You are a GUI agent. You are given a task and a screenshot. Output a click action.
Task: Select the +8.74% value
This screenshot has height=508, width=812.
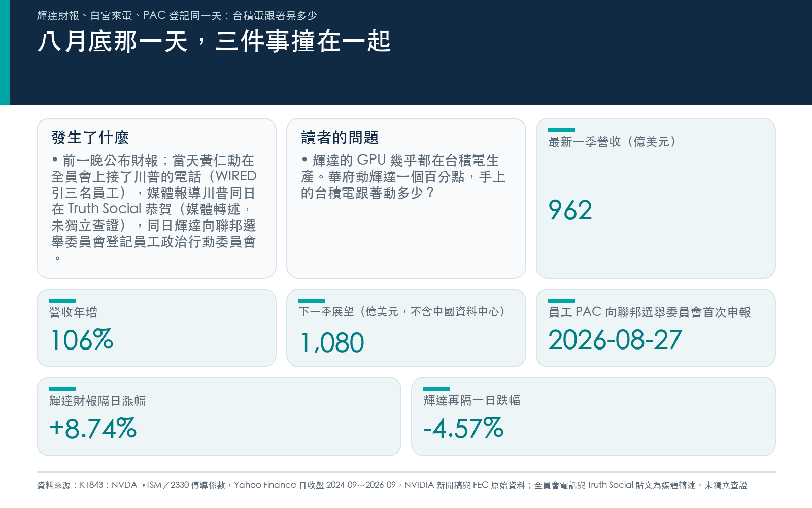[93, 428]
